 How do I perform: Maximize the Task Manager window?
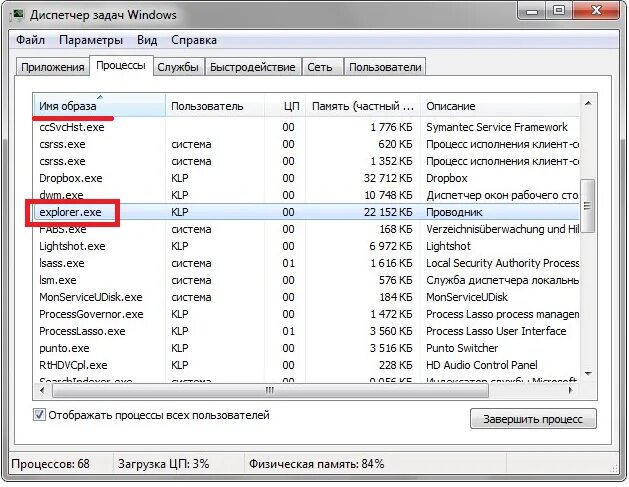[559, 11]
